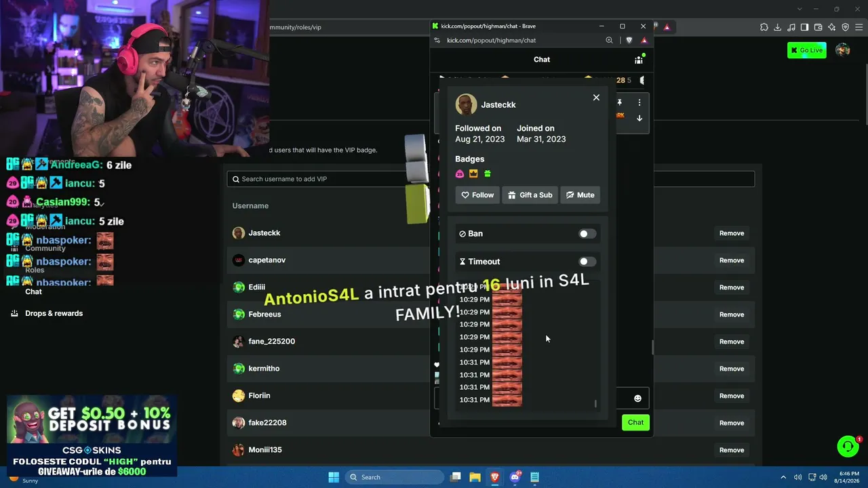The image size is (868, 488).
Task: Click the Febreeus username in VIP list
Action: pyautogui.click(x=264, y=314)
